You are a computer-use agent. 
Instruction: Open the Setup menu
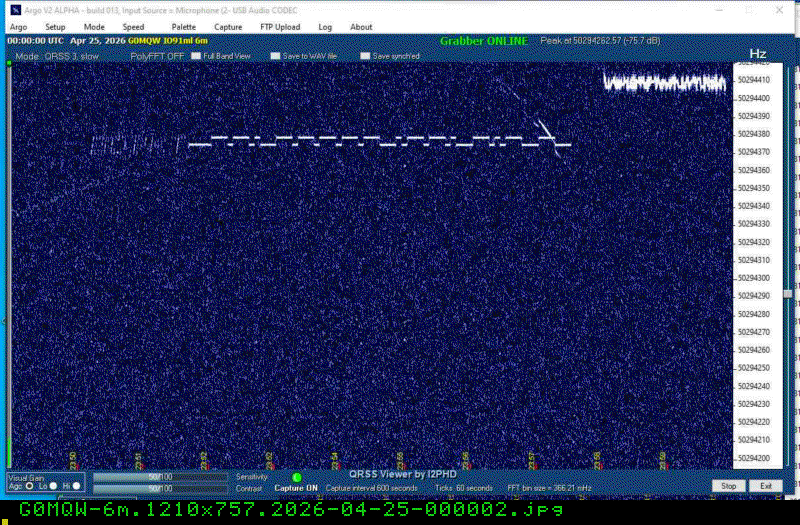tap(55, 27)
